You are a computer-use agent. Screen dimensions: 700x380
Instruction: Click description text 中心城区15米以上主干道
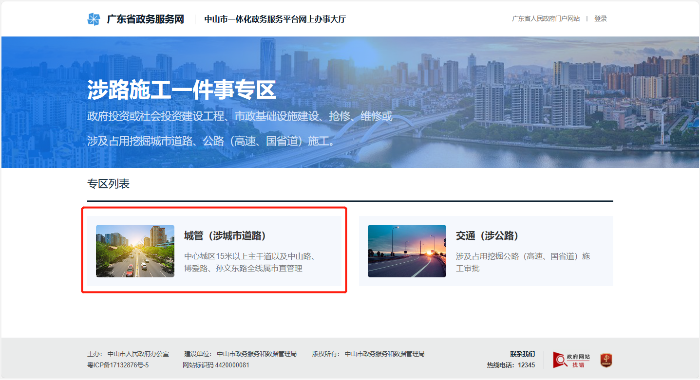click(x=250, y=262)
